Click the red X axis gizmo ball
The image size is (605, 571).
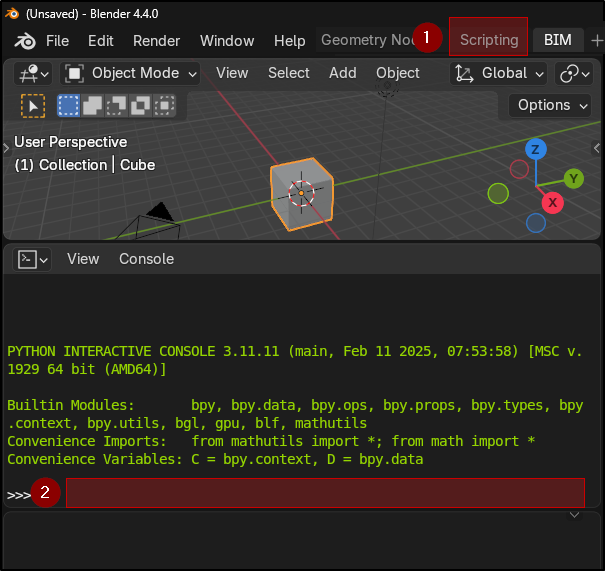click(552, 203)
